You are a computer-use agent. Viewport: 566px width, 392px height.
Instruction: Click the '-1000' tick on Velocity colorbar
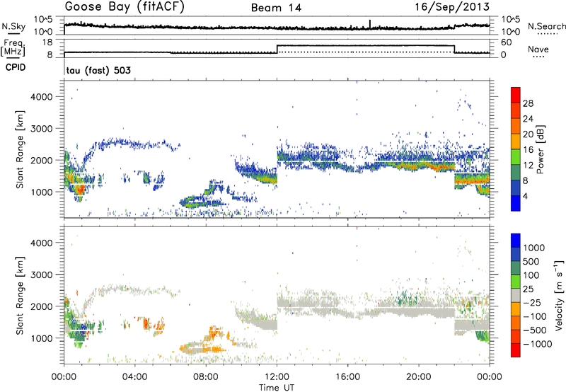click(x=538, y=344)
